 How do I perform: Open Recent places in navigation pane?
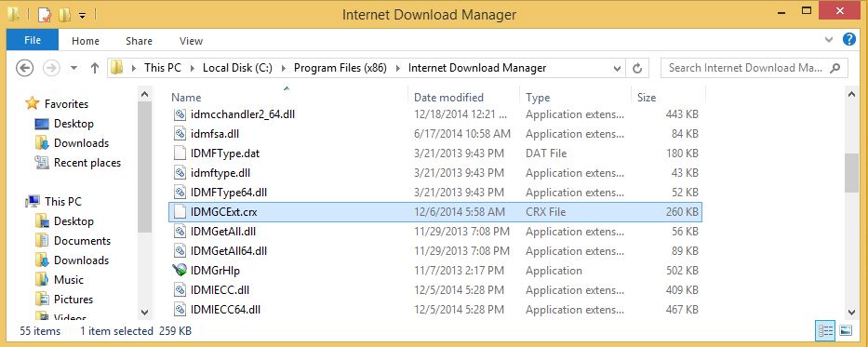click(87, 163)
